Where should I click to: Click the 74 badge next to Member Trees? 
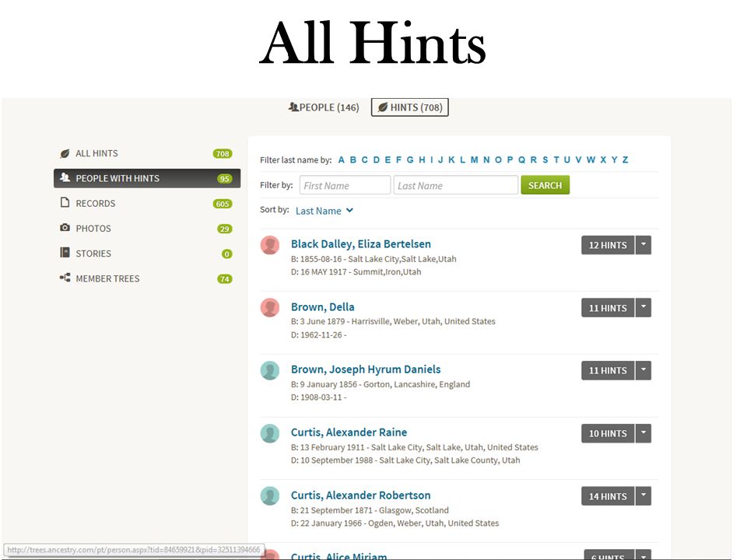click(x=225, y=279)
